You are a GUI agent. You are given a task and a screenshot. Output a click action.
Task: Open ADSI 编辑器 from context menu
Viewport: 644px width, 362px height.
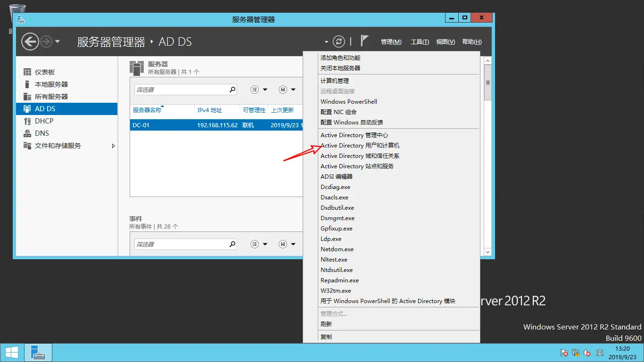pos(391,177)
